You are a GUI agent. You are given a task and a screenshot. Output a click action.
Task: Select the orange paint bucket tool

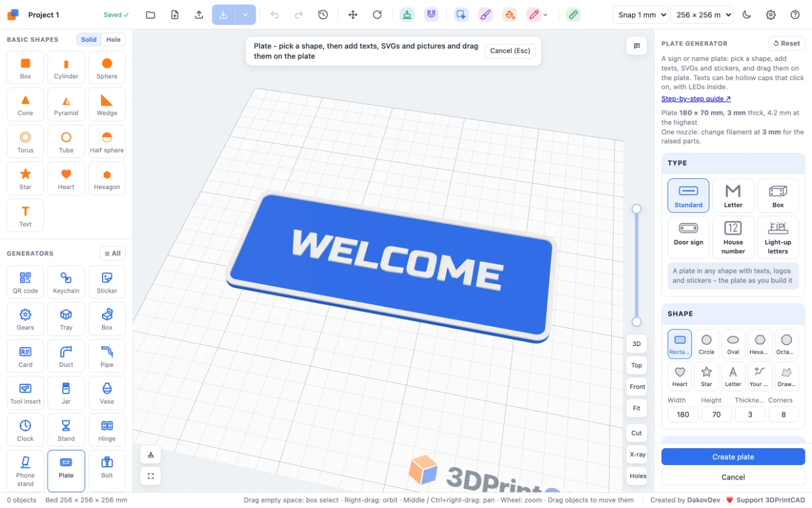click(509, 15)
